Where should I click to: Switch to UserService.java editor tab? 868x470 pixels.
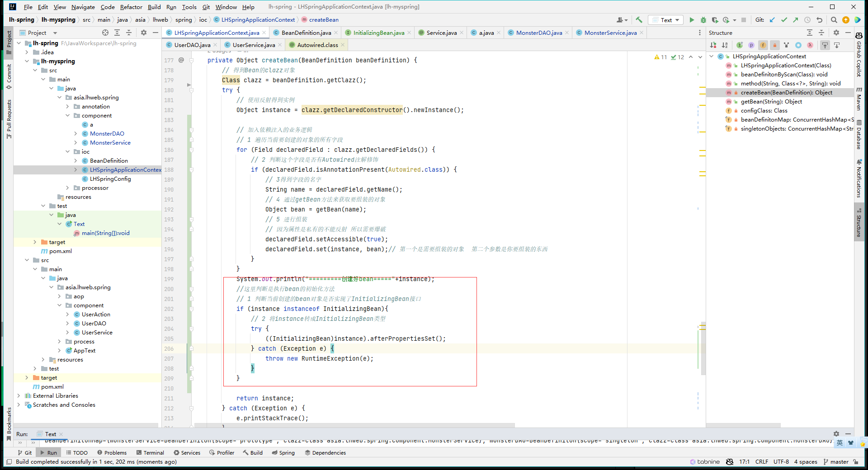pyautogui.click(x=254, y=45)
